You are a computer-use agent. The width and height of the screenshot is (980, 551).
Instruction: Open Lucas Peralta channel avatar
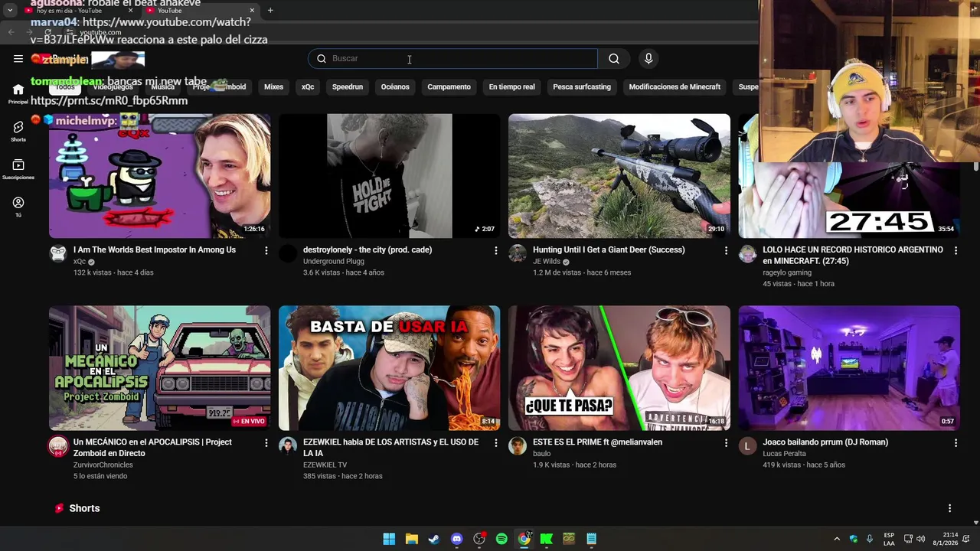(x=747, y=446)
